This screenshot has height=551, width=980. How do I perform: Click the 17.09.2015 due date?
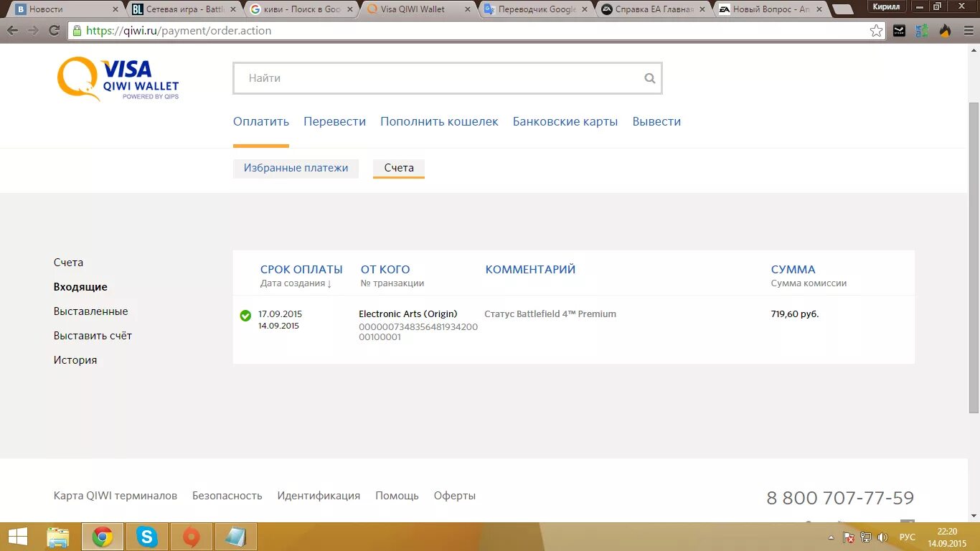point(280,314)
